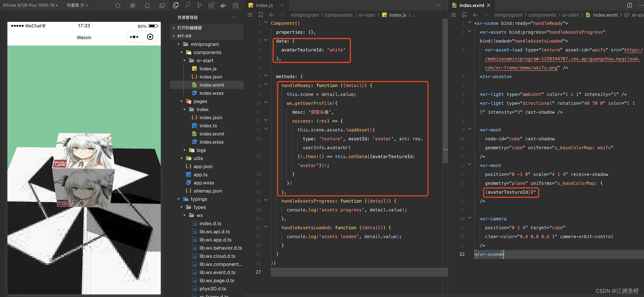This screenshot has width=644, height=297.
Task: Expand the 打开的编辑器 section
Action: click(207, 28)
